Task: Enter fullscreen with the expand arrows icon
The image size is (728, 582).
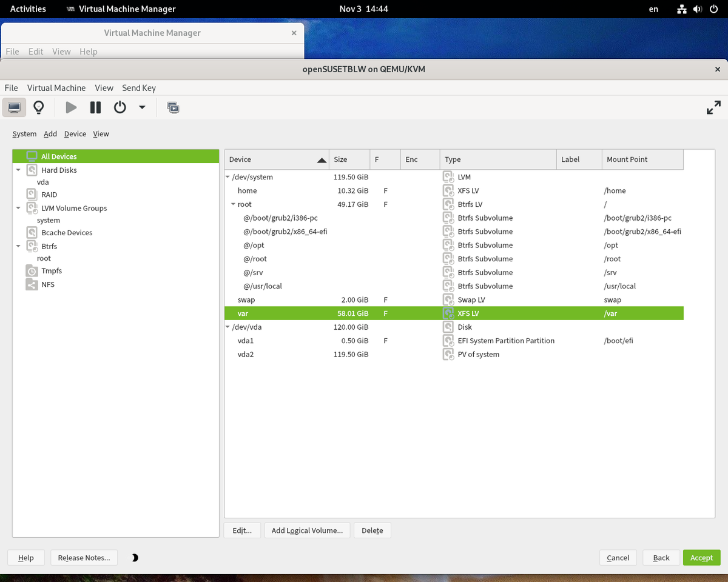Action: (x=713, y=107)
